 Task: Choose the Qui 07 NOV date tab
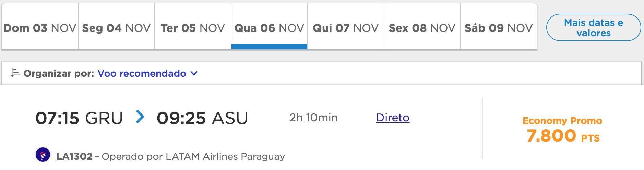point(346,27)
